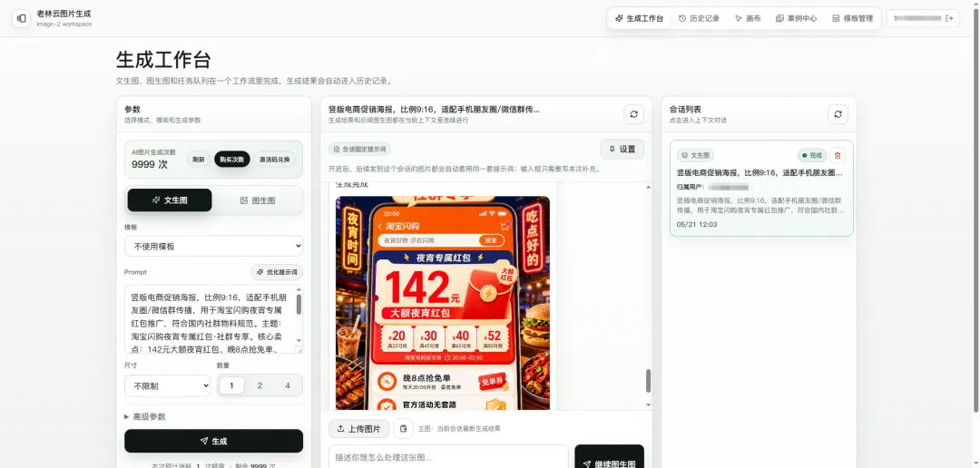The image size is (980, 468).
Task: Click the 9999 次 count value
Action: [x=150, y=164]
